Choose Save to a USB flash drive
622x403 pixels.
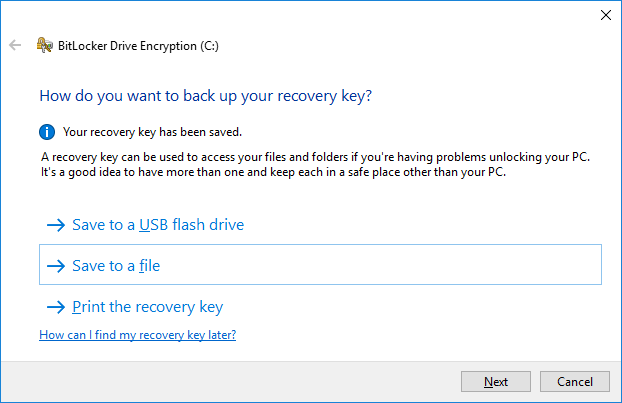point(158,225)
